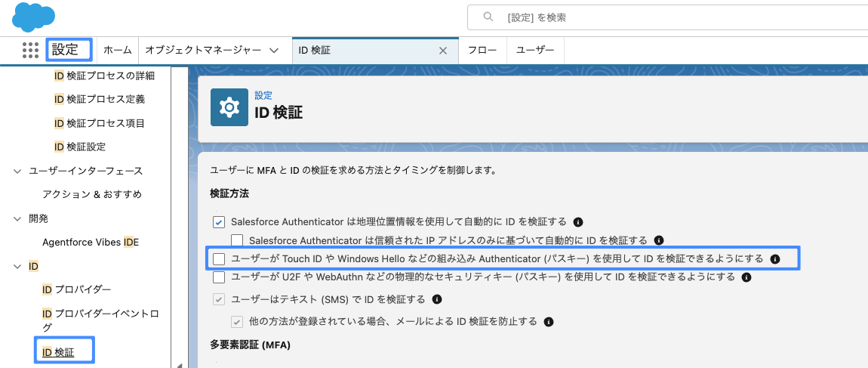The image size is (868, 368).
Task: Click the Salesforce cloud logo
Action: pyautogui.click(x=33, y=17)
